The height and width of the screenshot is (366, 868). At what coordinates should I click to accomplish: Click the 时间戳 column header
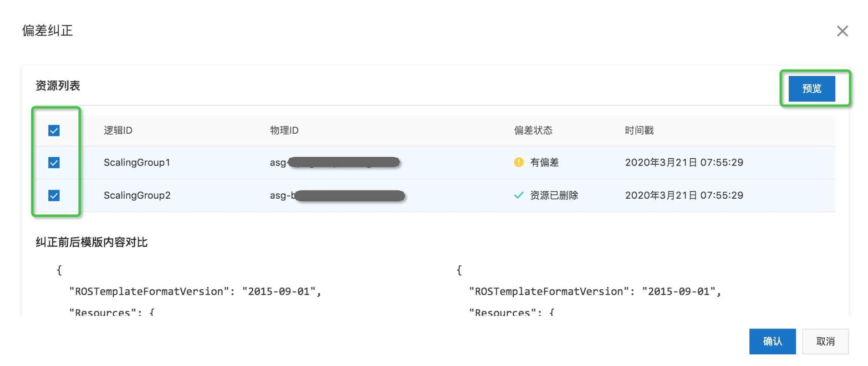pos(639,130)
